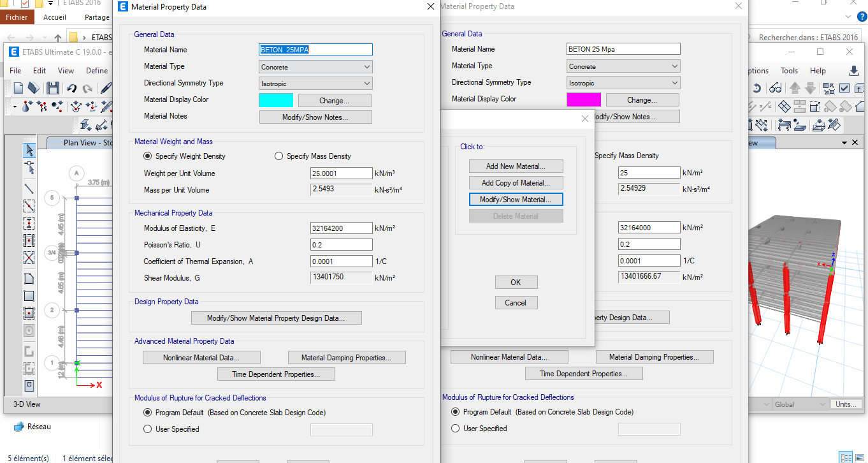Click the Open file icon in ETABS toolbar
The width and height of the screenshot is (868, 463).
[x=34, y=88]
